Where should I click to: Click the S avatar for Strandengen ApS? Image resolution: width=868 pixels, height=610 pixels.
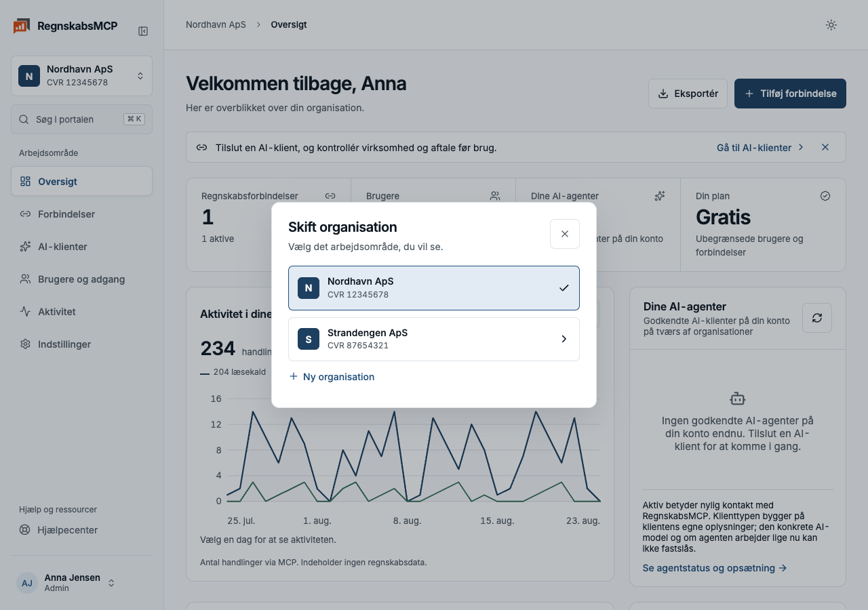pos(309,339)
